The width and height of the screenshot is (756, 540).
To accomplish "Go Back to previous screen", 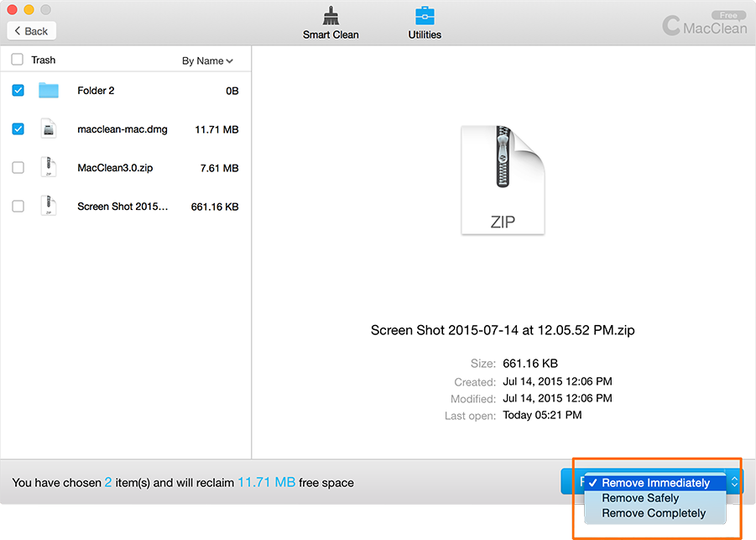I will coord(31,30).
